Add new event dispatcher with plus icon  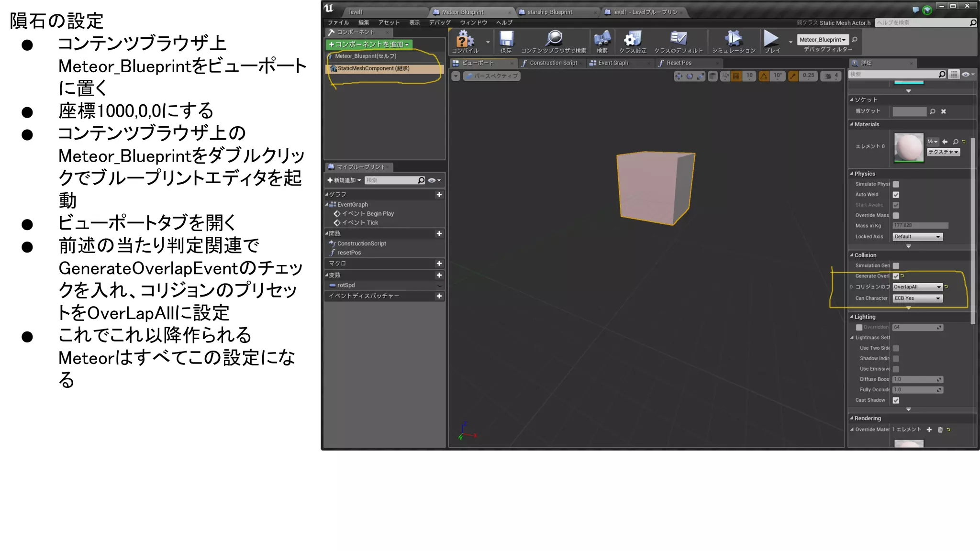(x=439, y=297)
